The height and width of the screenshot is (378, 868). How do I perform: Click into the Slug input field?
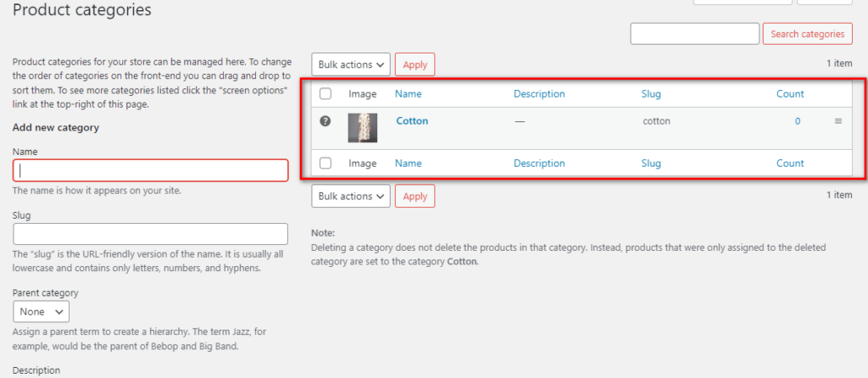point(151,234)
